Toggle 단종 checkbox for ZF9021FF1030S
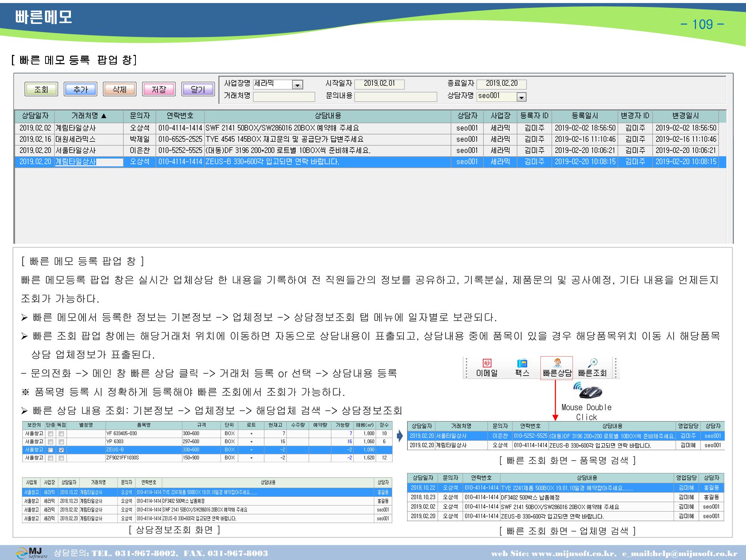This screenshot has height=560, width=746. coord(50,458)
